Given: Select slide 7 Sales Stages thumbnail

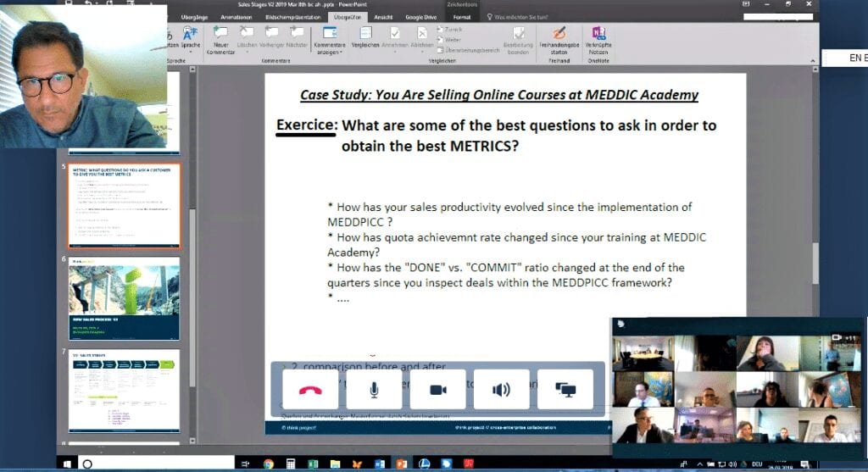Looking at the screenshot, I should click(x=124, y=390).
